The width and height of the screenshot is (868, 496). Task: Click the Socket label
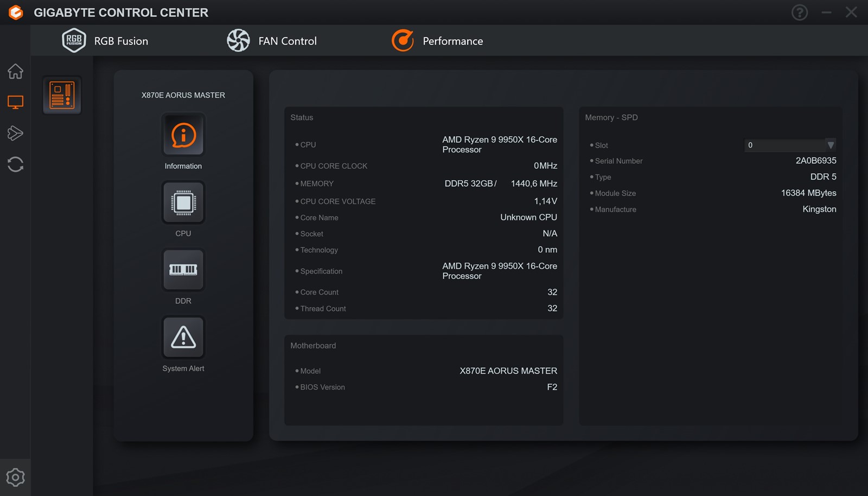pyautogui.click(x=312, y=234)
